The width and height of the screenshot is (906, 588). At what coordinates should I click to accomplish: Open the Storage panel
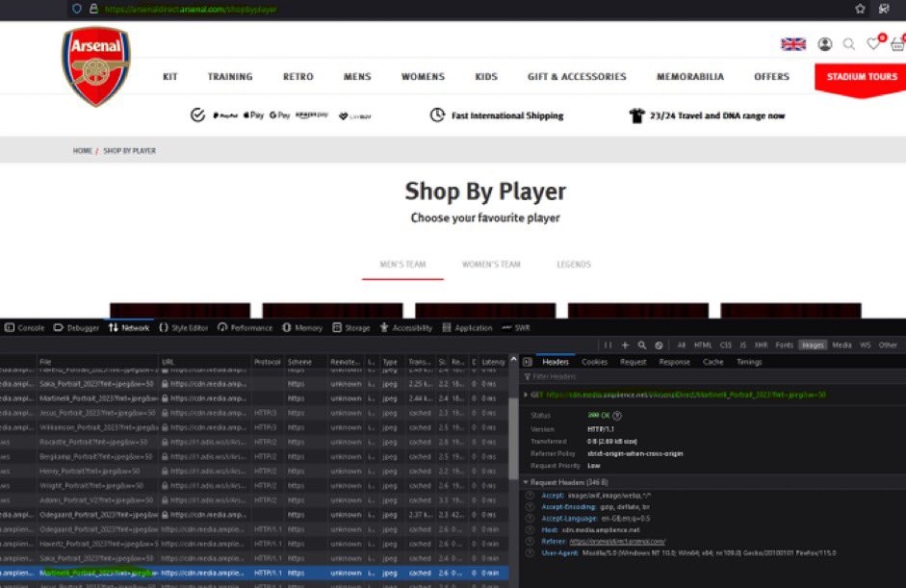point(351,327)
